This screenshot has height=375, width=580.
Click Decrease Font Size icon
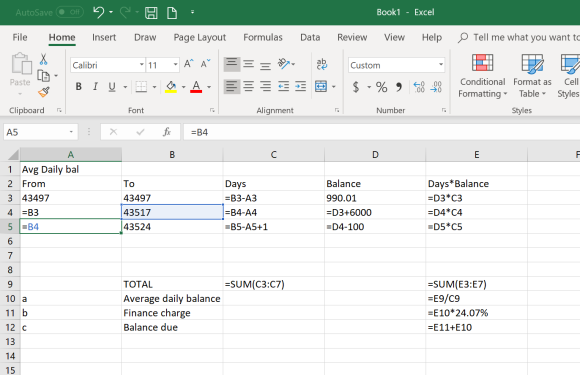[205, 64]
